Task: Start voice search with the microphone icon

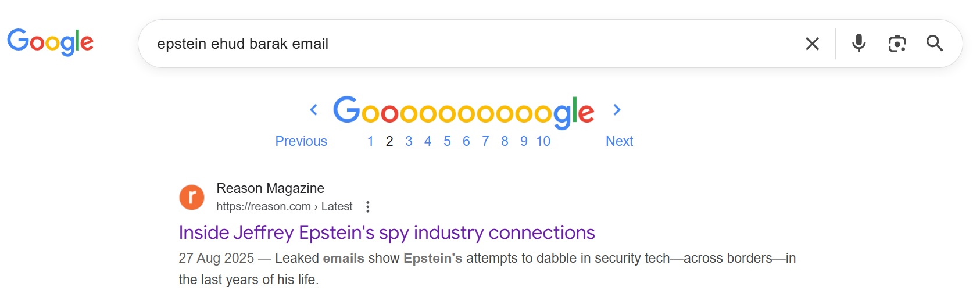Action: 859,43
